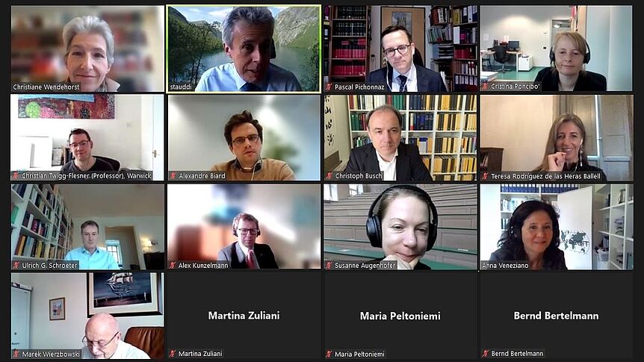Click the Maria Peltoniemi placeholder tile
Image resolution: width=644 pixels, height=362 pixels.
pyautogui.click(x=400, y=316)
